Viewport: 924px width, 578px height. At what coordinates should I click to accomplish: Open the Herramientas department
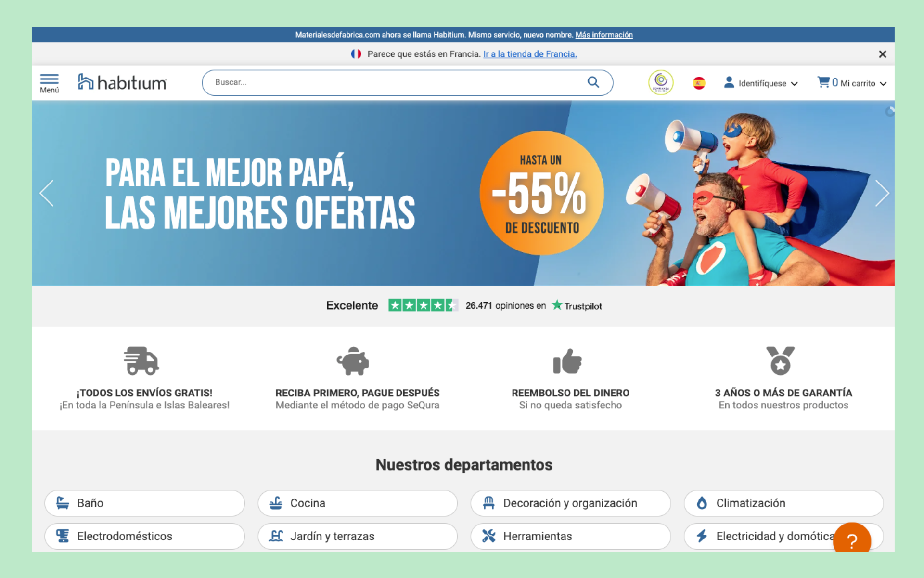pyautogui.click(x=570, y=536)
